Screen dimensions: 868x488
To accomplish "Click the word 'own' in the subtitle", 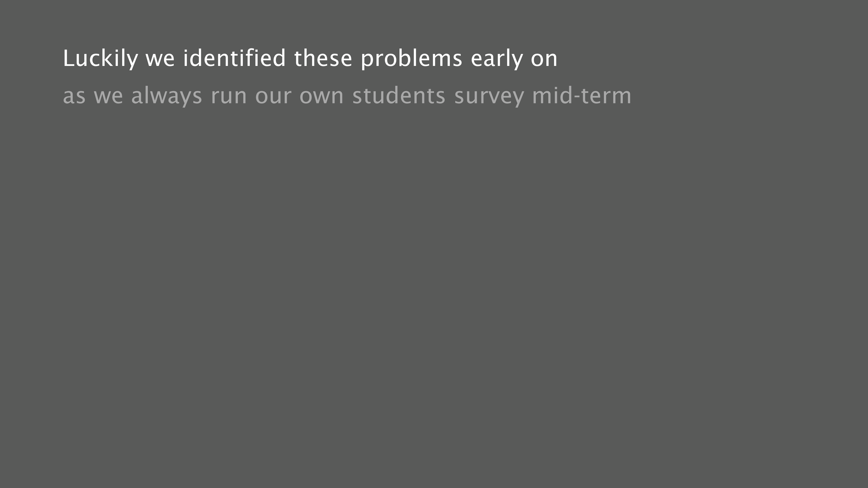I will click(321, 96).
